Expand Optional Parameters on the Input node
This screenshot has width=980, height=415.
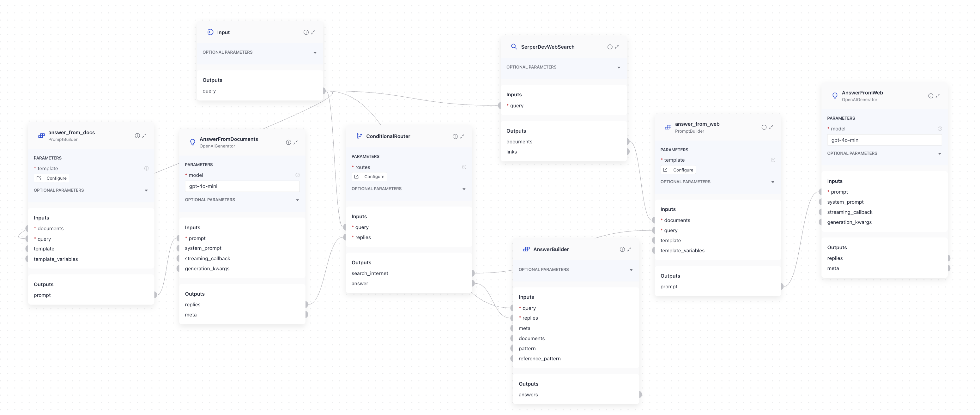[x=315, y=52]
